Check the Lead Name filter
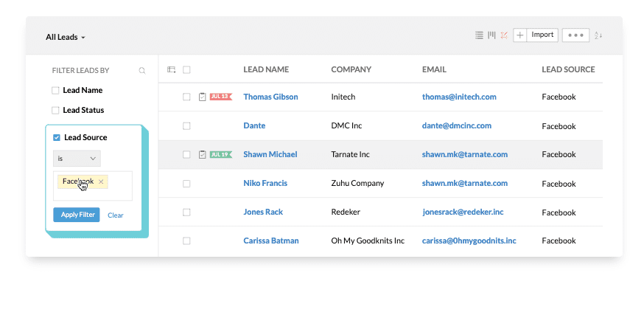The image size is (644, 332). [55, 91]
